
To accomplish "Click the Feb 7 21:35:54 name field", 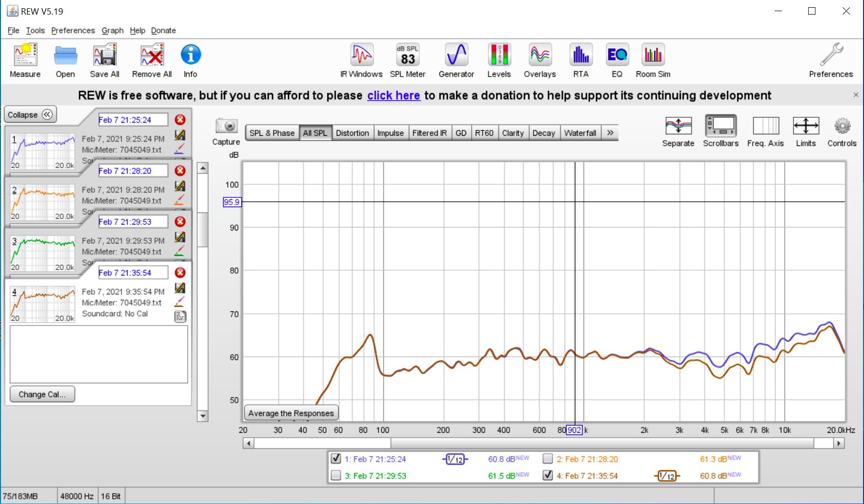I will click(x=133, y=273).
